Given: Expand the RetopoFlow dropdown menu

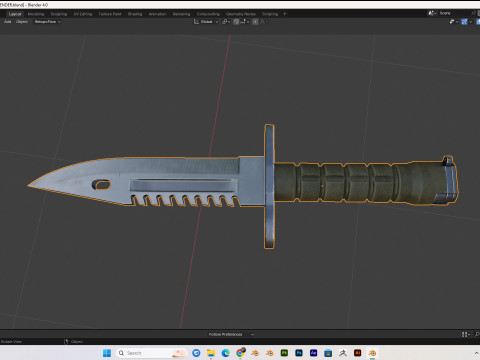Looking at the screenshot, I should pyautogui.click(x=47, y=22).
